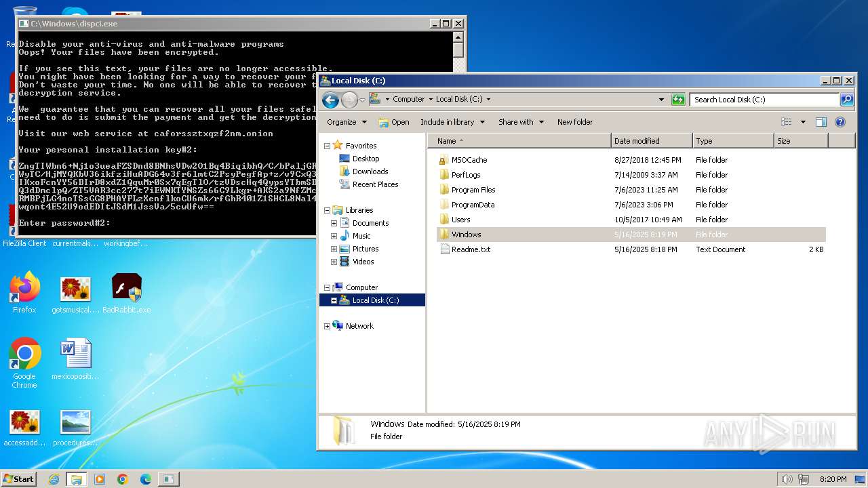Image resolution: width=868 pixels, height=488 pixels.
Task: Click New folder button
Action: pos(575,122)
